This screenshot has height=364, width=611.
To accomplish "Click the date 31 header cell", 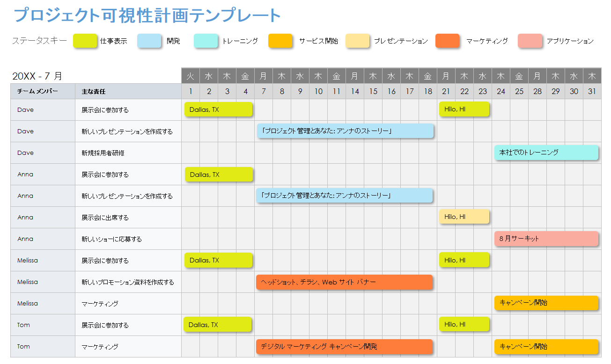I will coord(592,91).
